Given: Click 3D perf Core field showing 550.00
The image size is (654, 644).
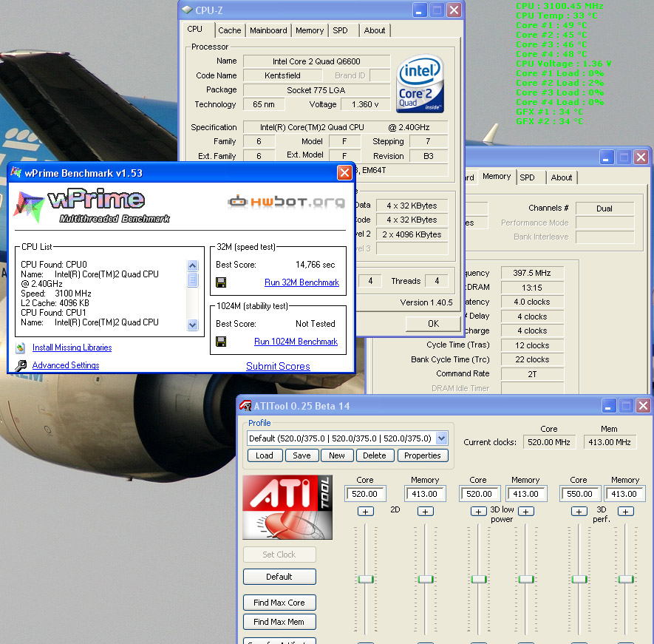Looking at the screenshot, I should tap(580, 494).
